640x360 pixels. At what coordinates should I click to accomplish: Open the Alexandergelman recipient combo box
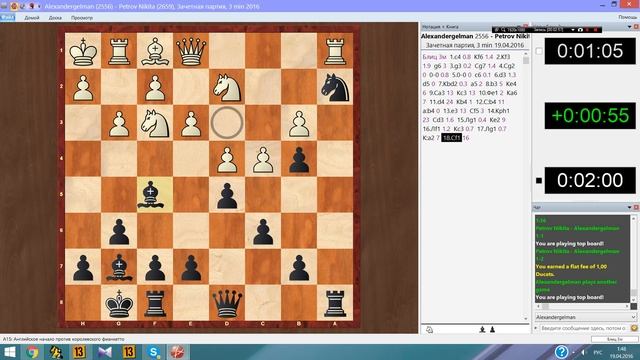[x=585, y=317]
